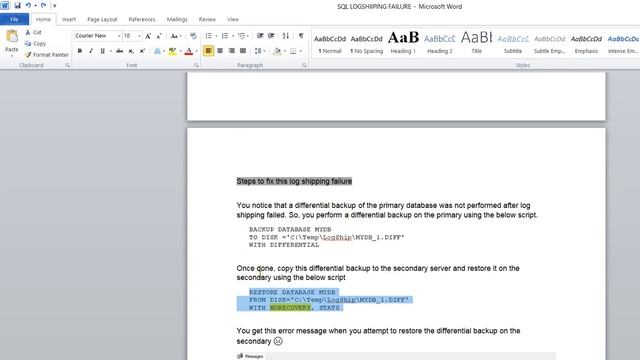Save the document from the quick access toolbar

pos(17,6)
